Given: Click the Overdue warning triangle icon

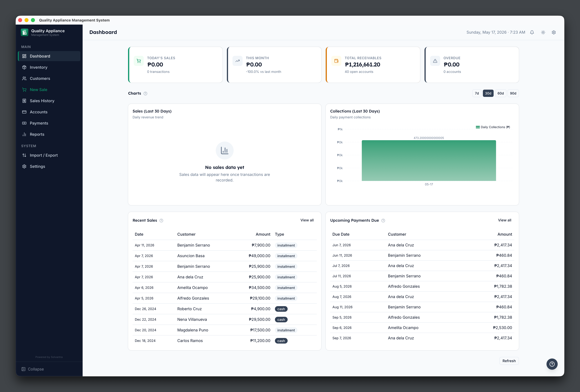Looking at the screenshot, I should pos(435,61).
